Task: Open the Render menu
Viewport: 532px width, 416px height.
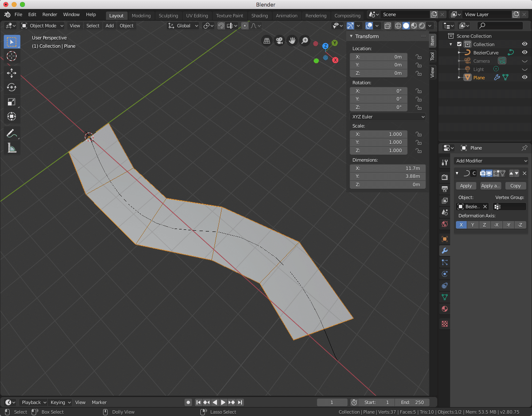Action: coord(50,15)
